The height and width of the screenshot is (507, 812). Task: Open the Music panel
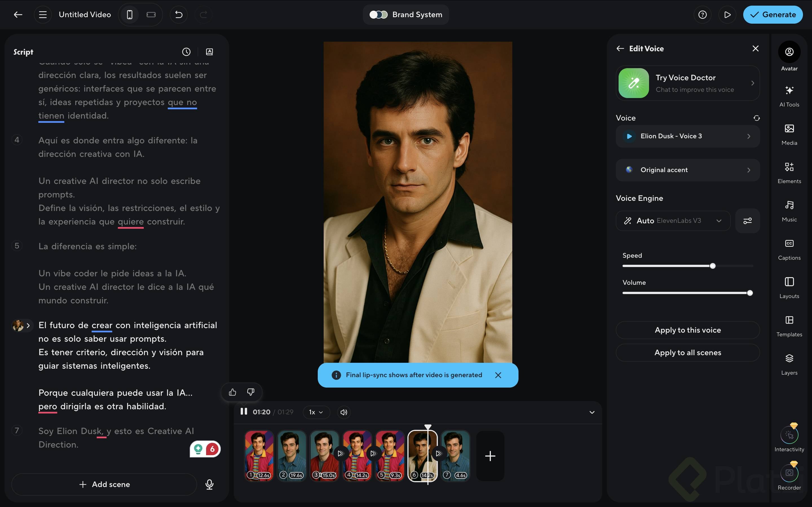coord(789,210)
